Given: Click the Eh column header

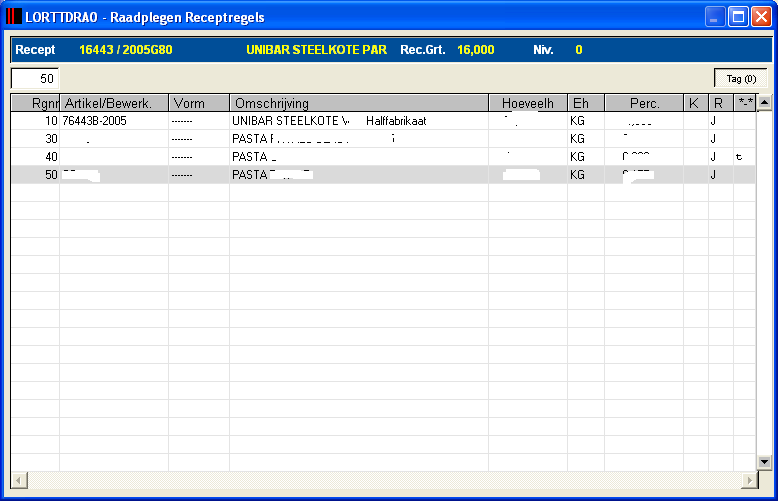Looking at the screenshot, I should (586, 103).
